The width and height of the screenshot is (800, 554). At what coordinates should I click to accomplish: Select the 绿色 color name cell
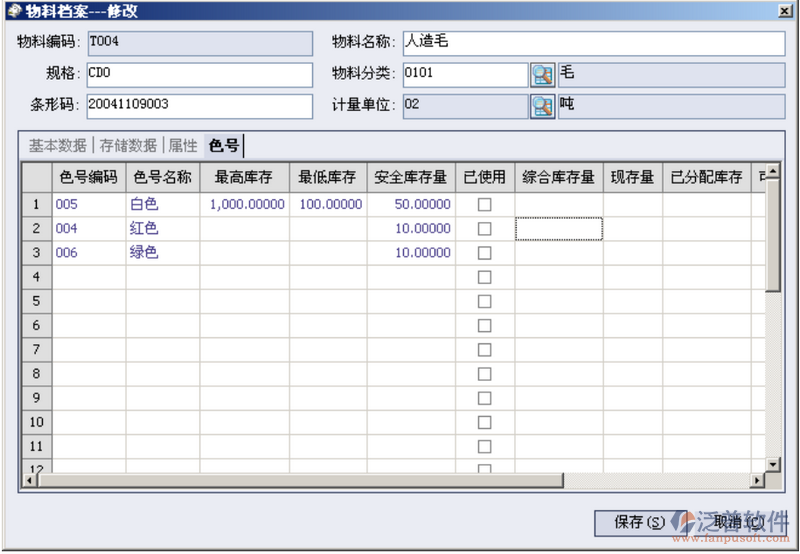coord(163,253)
